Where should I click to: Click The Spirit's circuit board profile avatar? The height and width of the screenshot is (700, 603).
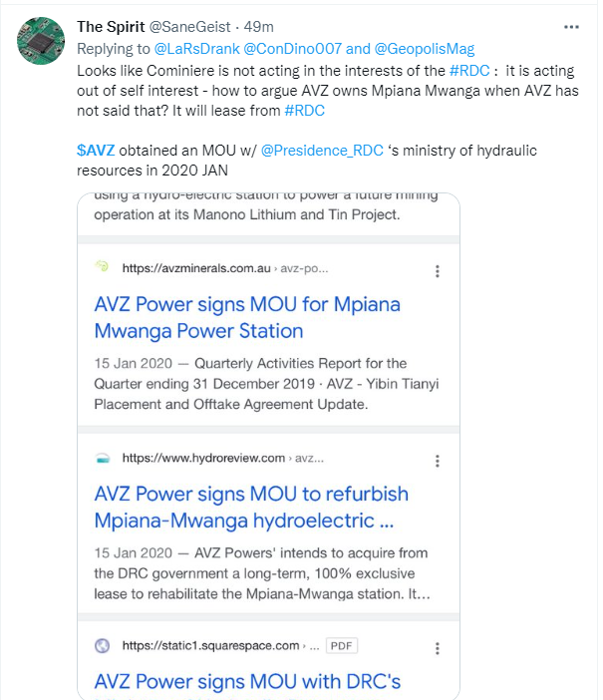click(x=41, y=41)
